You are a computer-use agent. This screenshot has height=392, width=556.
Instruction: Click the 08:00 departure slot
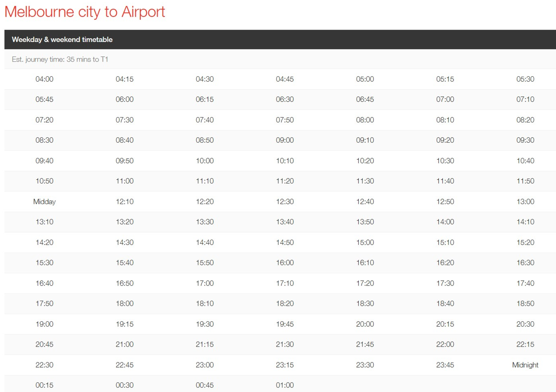coord(365,120)
